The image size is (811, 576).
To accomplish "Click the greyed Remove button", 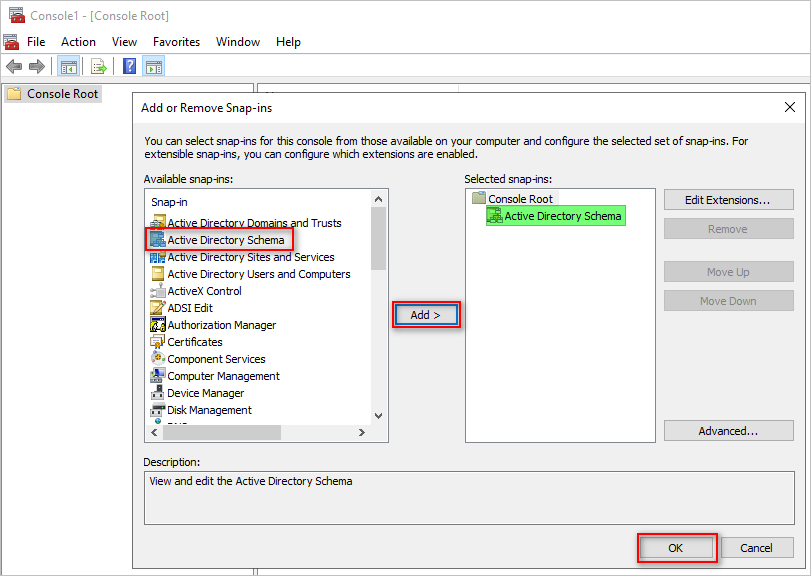I will pyautogui.click(x=728, y=229).
